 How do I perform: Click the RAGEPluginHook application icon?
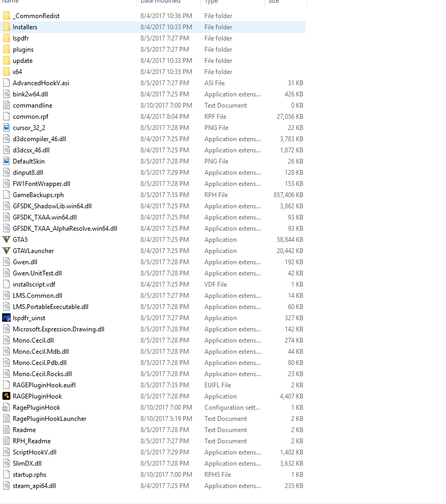(6, 396)
